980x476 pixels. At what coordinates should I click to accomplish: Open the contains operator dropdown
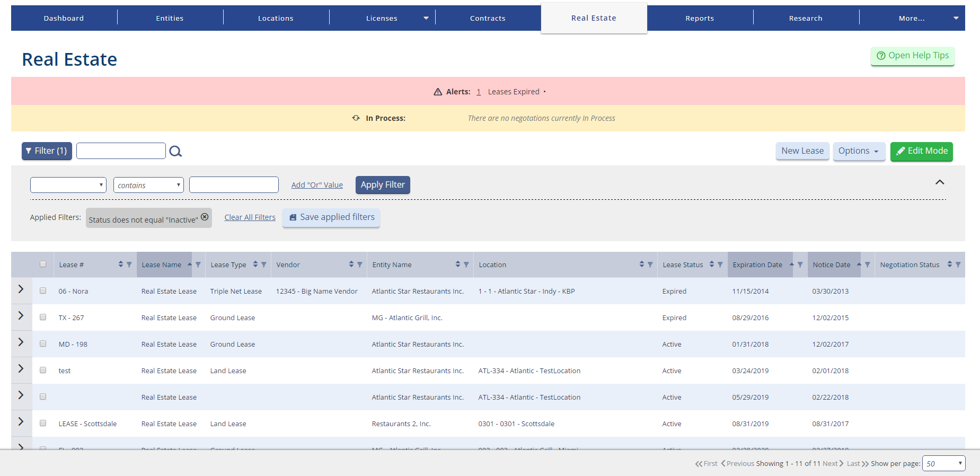click(x=148, y=185)
